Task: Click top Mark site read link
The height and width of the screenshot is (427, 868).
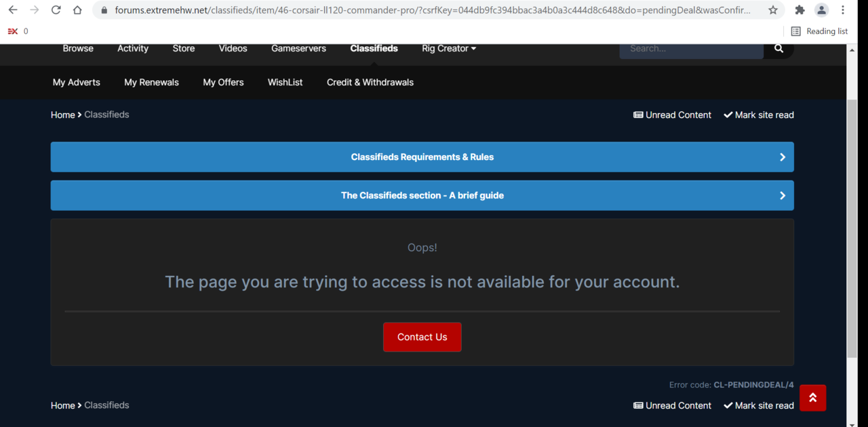Action: (758, 115)
